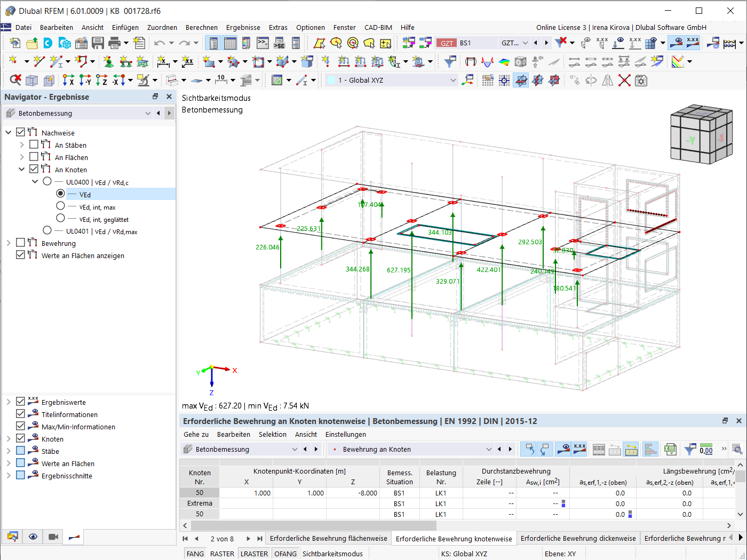The width and height of the screenshot is (747, 560).
Task: Open the navigator Display eye tab icon
Action: pos(33,537)
